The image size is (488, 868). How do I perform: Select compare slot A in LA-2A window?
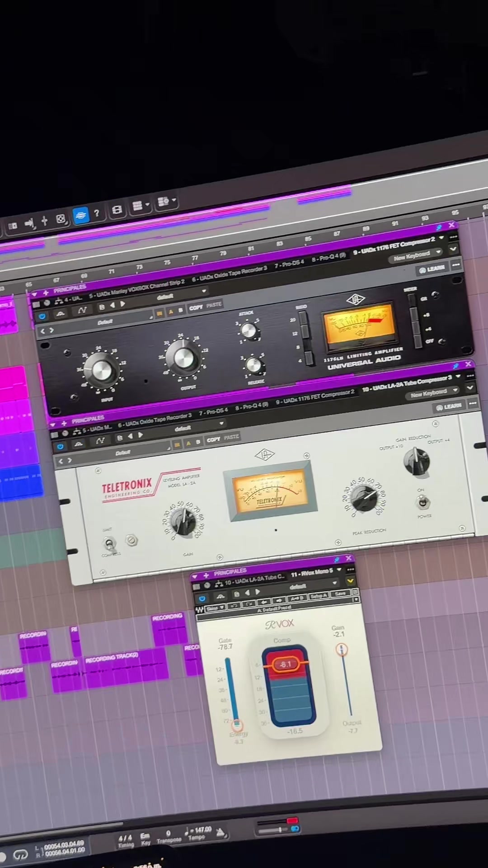click(x=188, y=443)
